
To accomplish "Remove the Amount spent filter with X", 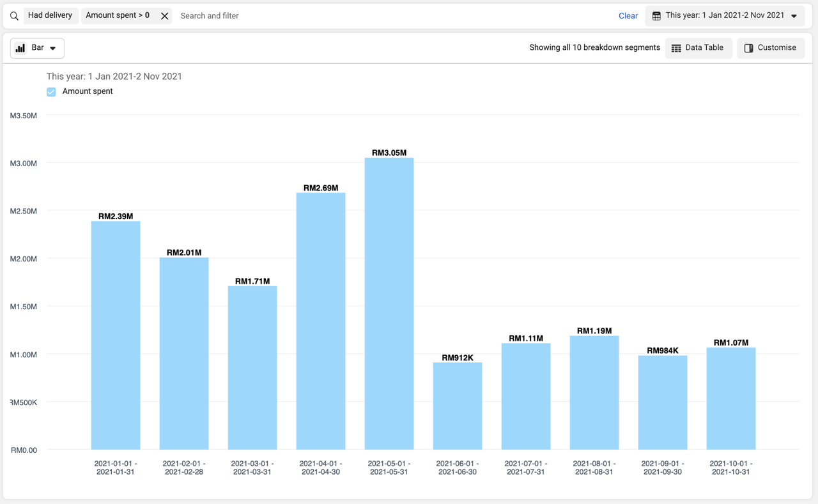I will pyautogui.click(x=164, y=16).
